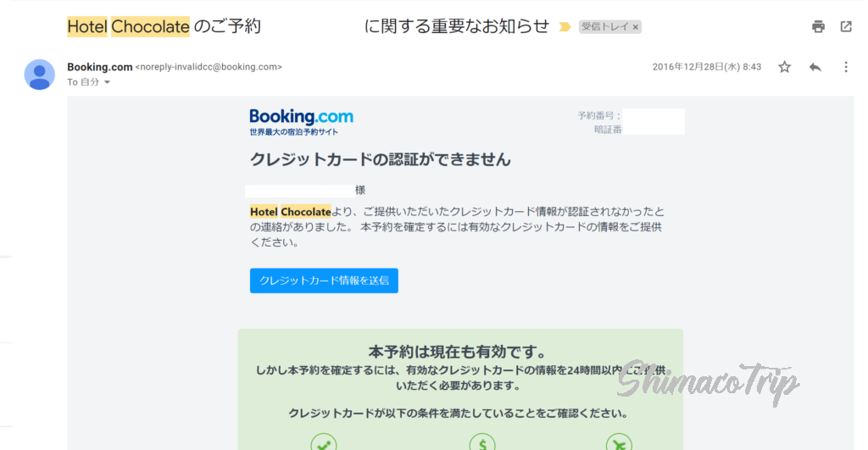The width and height of the screenshot is (868, 450).
Task: Open the three-dot more options menu
Action: [846, 67]
